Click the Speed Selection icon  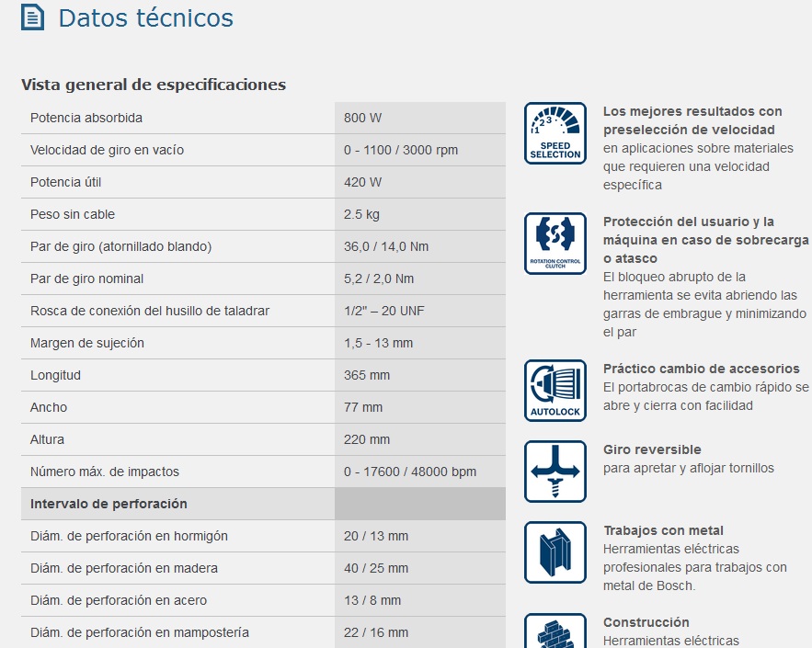[x=555, y=133]
